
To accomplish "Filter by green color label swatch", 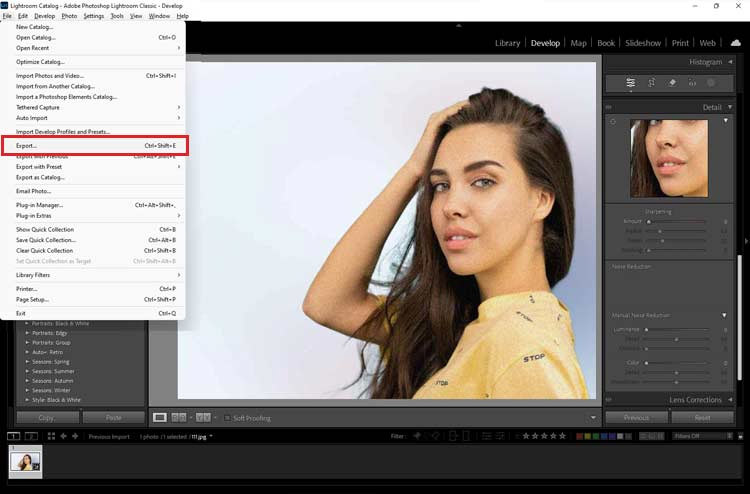I will 596,436.
